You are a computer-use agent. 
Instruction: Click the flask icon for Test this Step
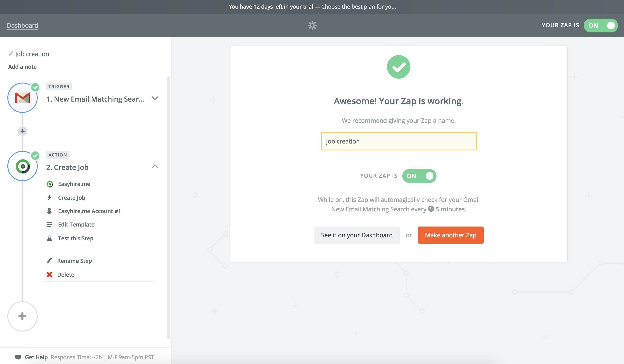[50, 238]
